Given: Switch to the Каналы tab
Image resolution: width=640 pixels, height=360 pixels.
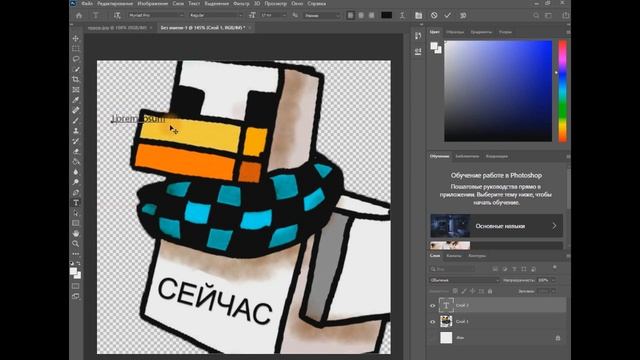Looking at the screenshot, I should pos(454,256).
